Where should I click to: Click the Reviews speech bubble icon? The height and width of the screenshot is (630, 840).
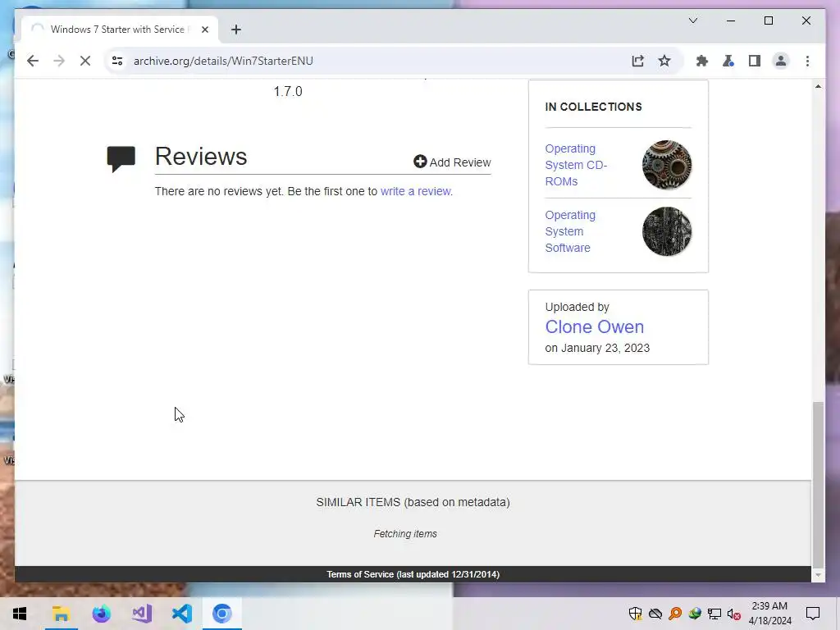click(121, 158)
